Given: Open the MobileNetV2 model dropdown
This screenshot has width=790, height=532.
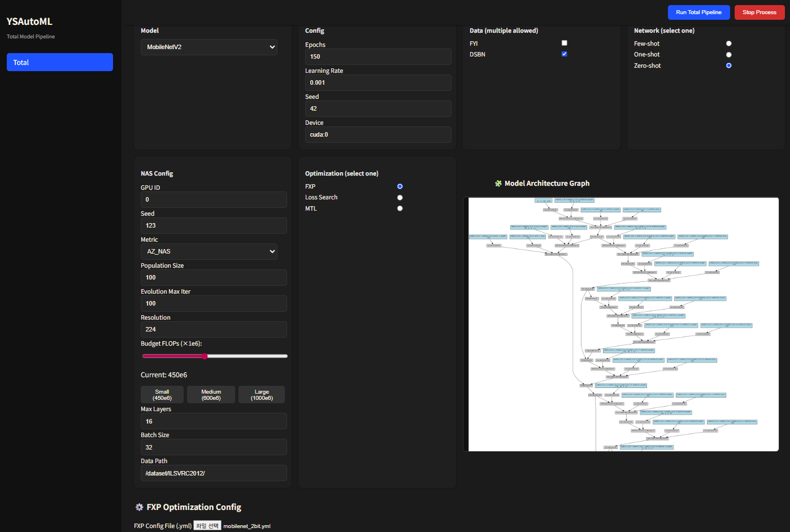Looking at the screenshot, I should pyautogui.click(x=209, y=47).
